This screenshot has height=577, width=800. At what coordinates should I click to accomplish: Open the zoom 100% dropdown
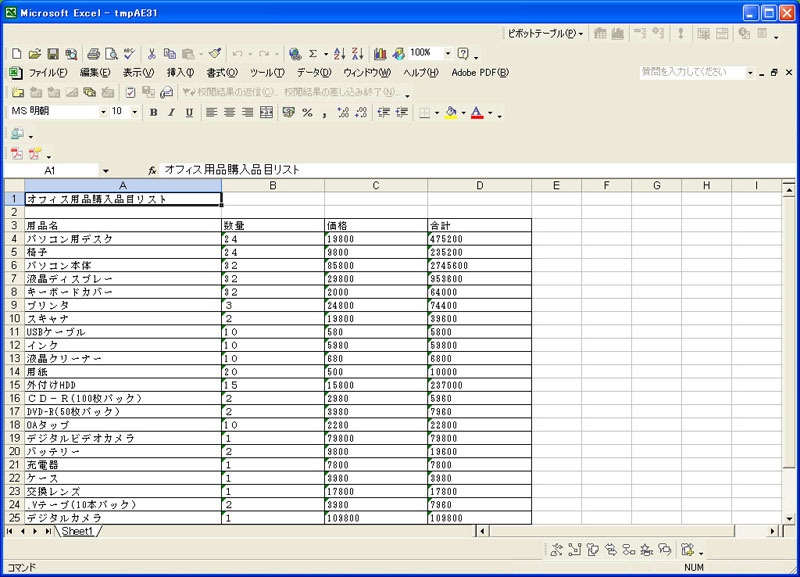coord(447,53)
